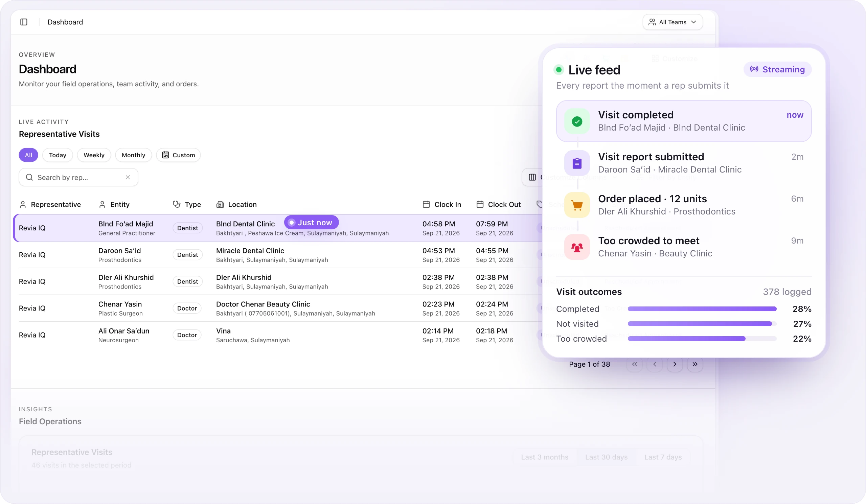866x504 pixels.
Task: Click the green checkmark visit completed icon
Action: point(577,121)
